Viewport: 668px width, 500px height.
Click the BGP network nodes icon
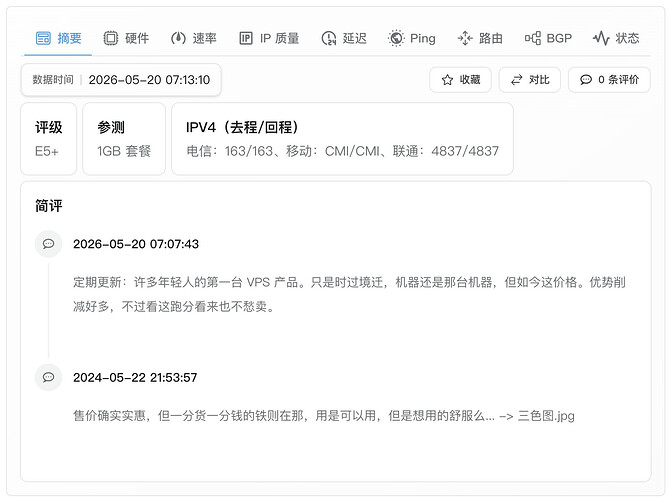point(533,38)
